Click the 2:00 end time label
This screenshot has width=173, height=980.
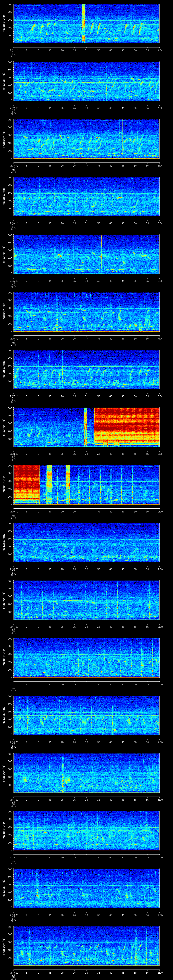[160, 50]
